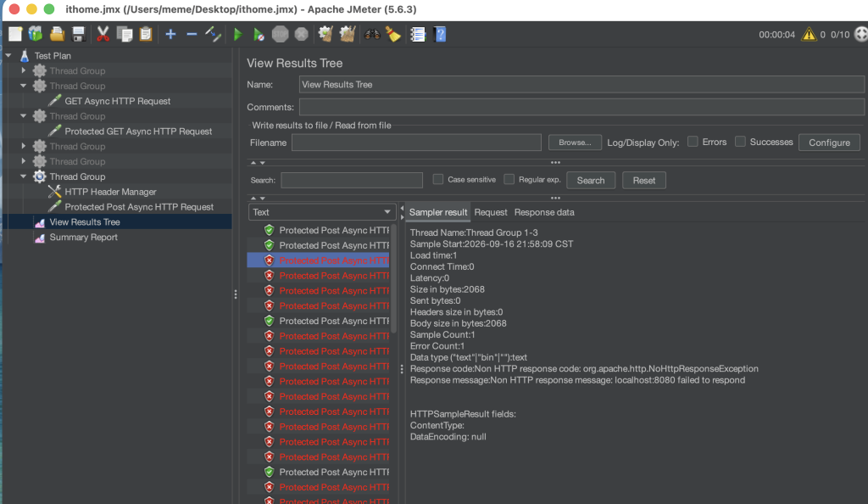Click the Copy toolbar icon
The image size is (868, 504).
click(125, 34)
